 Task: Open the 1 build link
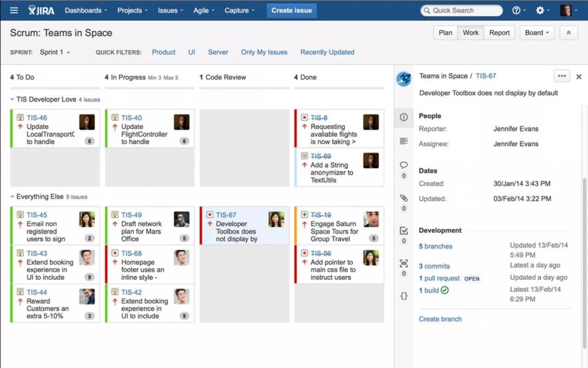[x=429, y=290]
